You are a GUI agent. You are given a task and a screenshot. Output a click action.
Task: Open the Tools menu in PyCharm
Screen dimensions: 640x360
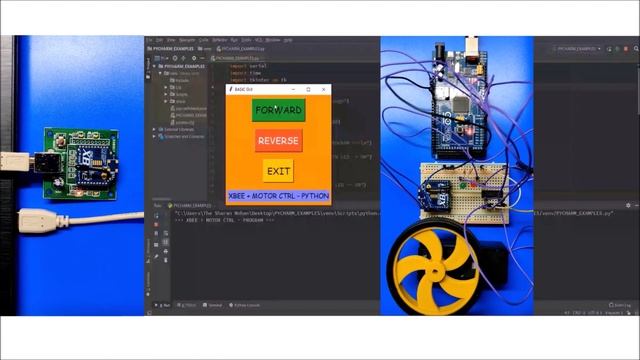(x=246, y=40)
